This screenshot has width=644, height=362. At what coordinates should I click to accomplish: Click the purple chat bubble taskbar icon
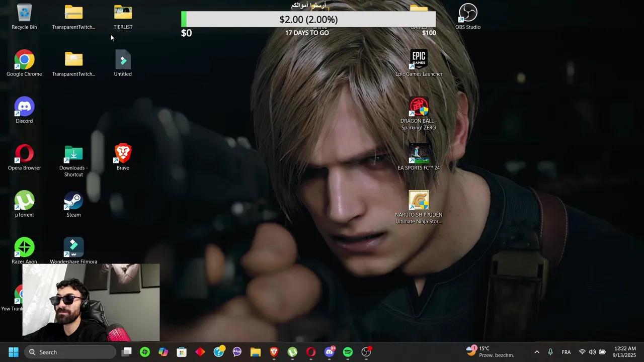pos(237,352)
